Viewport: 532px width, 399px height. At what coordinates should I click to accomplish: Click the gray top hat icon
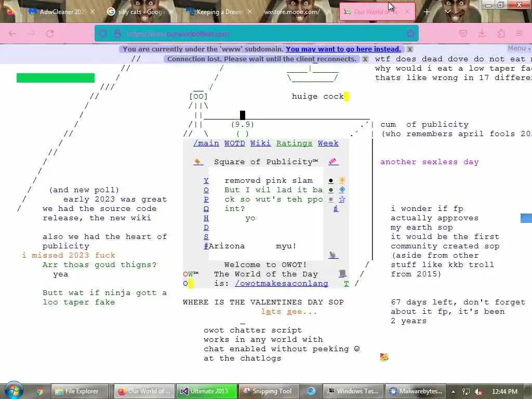pos(343,273)
